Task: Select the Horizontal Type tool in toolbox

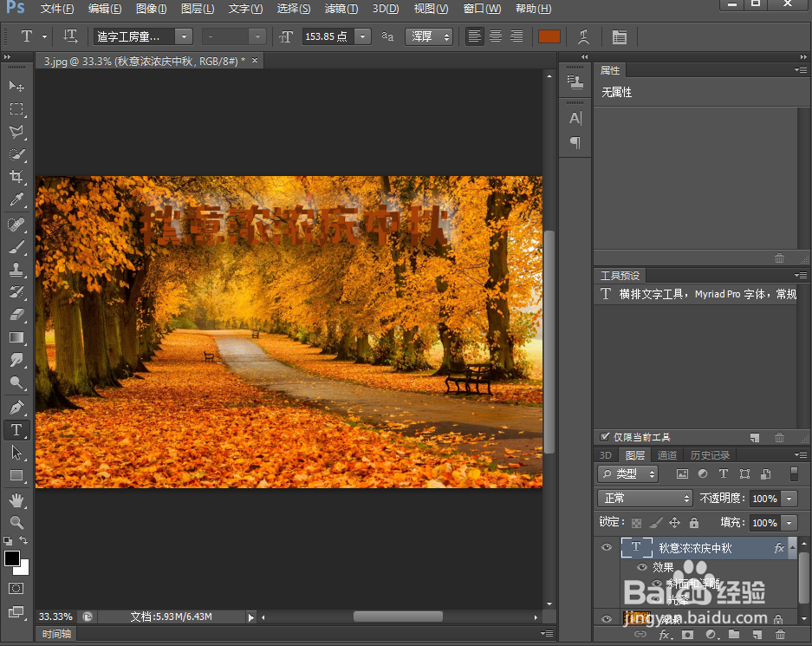Action: [16, 430]
